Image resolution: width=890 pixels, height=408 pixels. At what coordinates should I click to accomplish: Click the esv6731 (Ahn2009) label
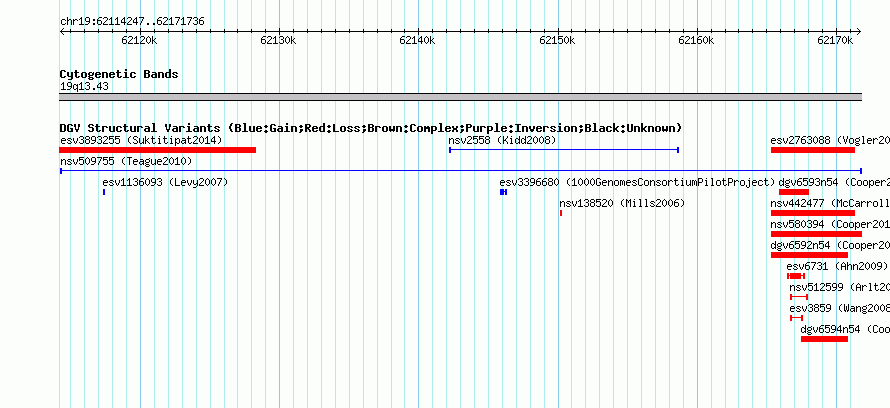click(837, 266)
